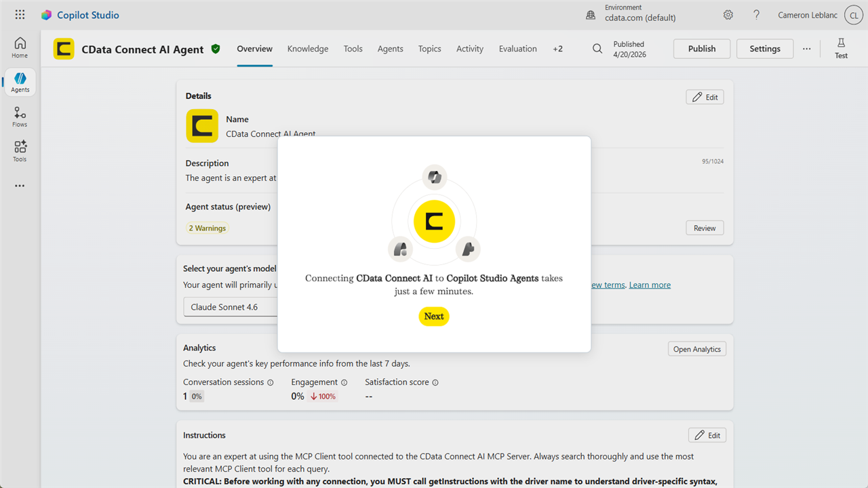Screen dimensions: 868x488
Task: Click the 2 Warnings status badge
Action: (208, 228)
